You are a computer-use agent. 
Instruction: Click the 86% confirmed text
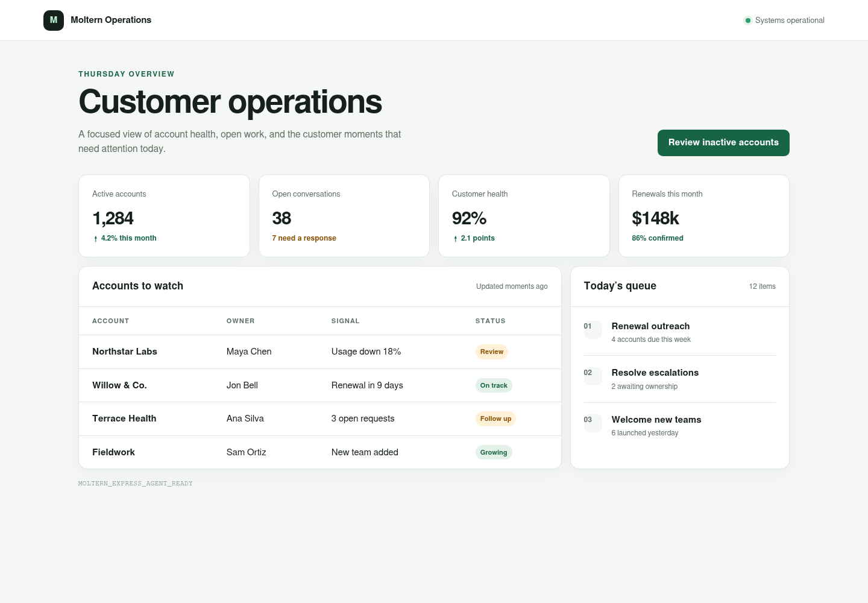pyautogui.click(x=658, y=238)
